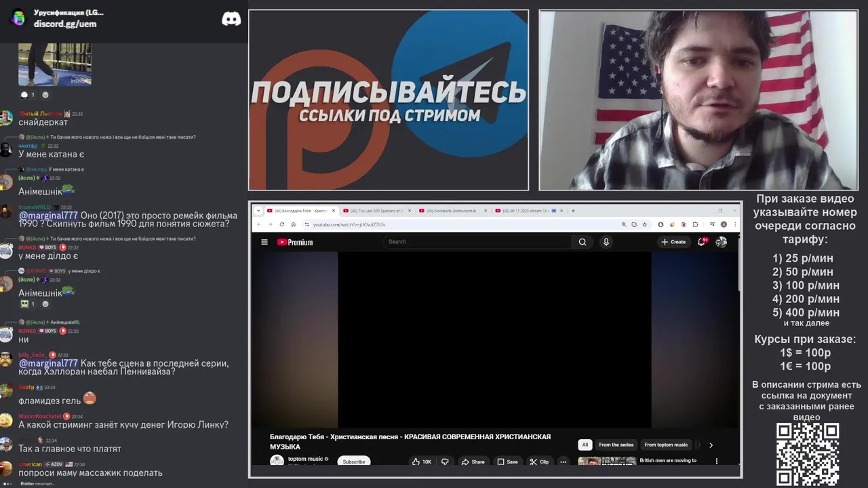Start voice search with the microphone icon
868x488 pixels.
[x=606, y=242]
